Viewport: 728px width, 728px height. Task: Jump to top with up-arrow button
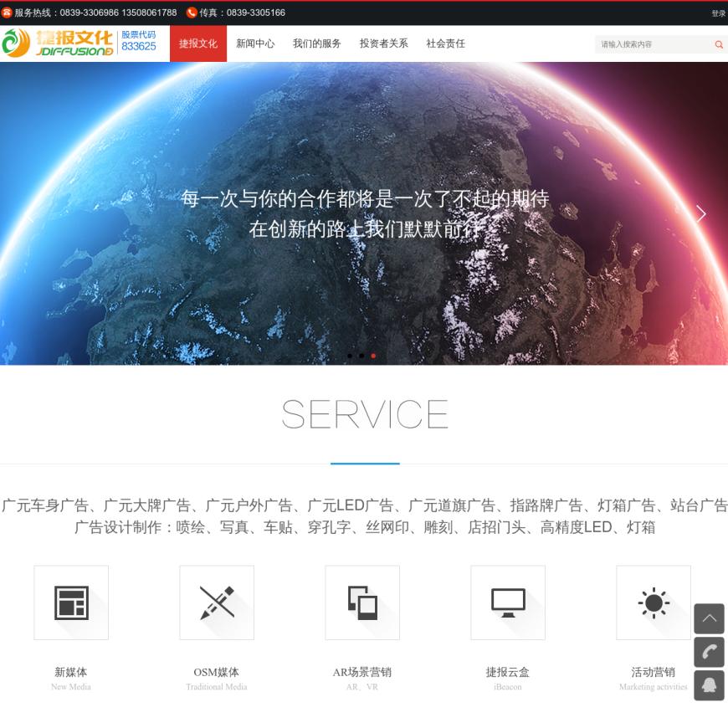709,618
